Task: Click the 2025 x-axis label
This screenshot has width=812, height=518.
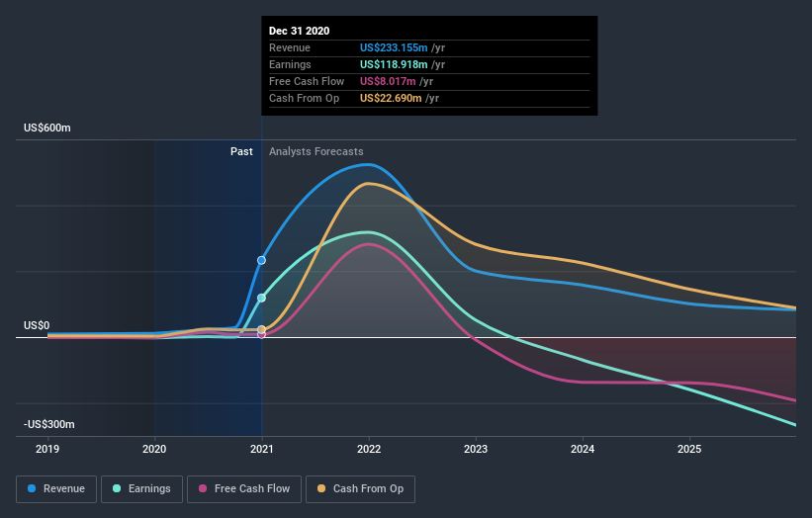Action: tap(689, 449)
